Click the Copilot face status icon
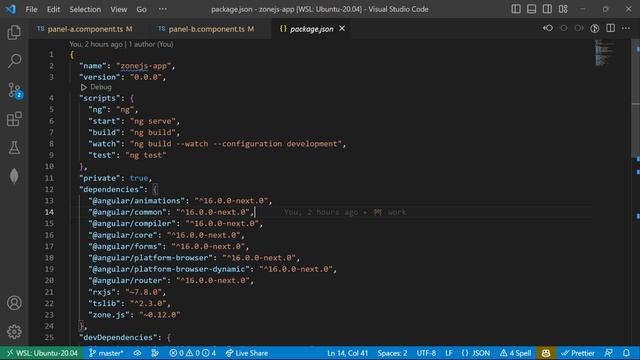Screen dimensions: 640x360 (x=546, y=353)
